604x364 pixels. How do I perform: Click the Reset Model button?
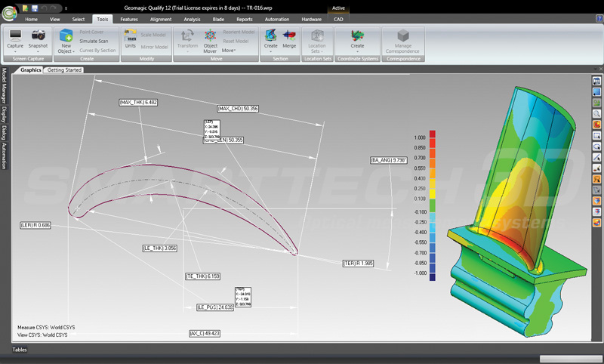236,42
